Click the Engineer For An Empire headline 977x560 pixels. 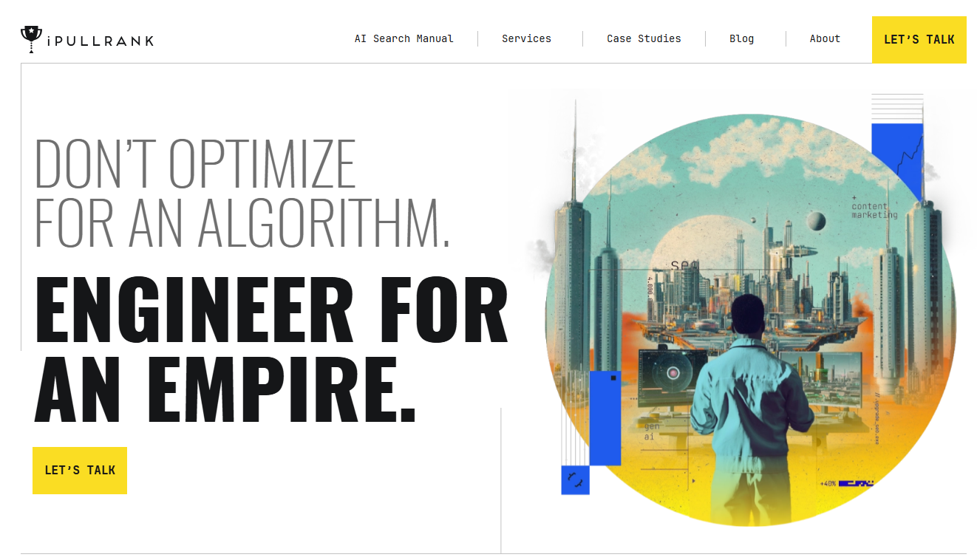click(x=271, y=349)
